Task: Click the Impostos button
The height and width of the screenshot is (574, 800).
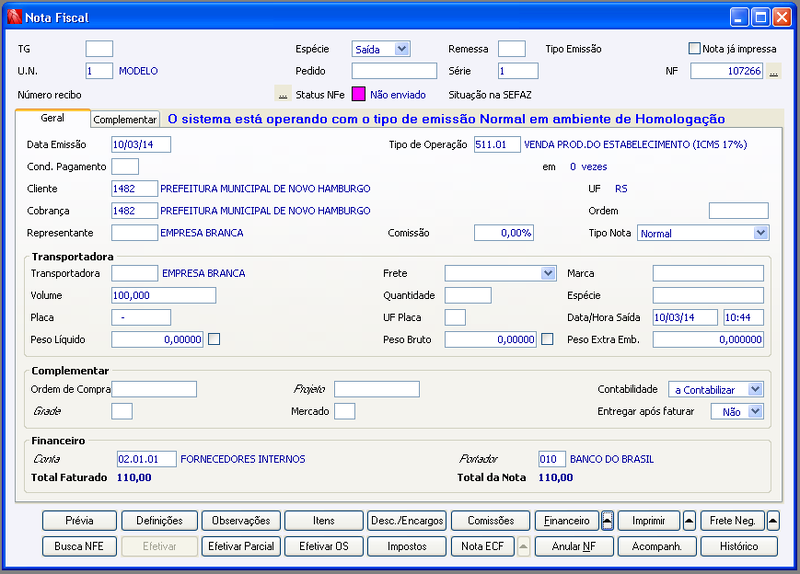Action: point(407,546)
